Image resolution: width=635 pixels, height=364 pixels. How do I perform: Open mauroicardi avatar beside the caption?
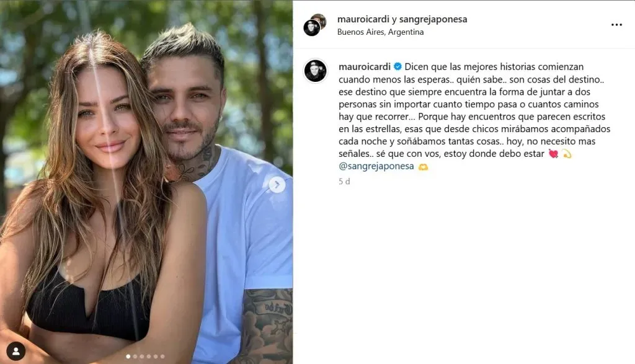(x=315, y=71)
